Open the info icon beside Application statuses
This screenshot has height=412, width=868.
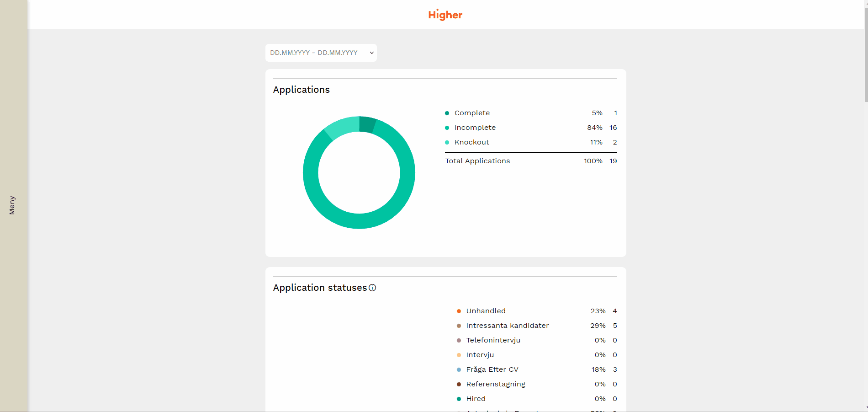click(x=372, y=288)
